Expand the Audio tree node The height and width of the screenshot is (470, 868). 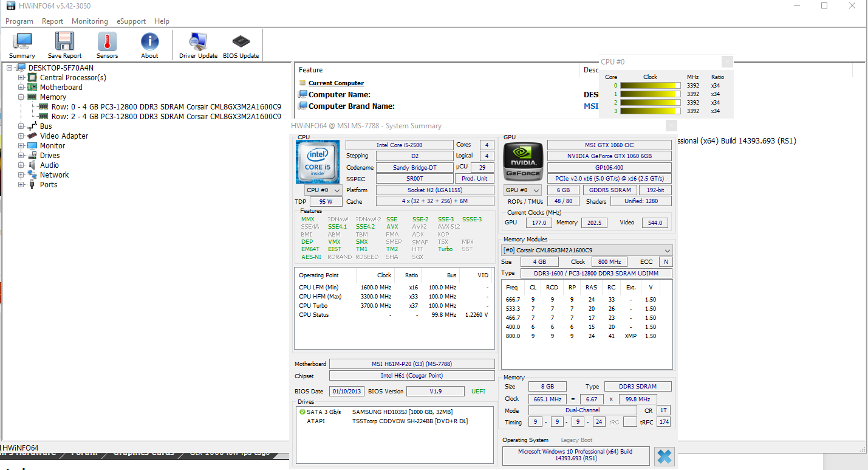[x=21, y=165]
